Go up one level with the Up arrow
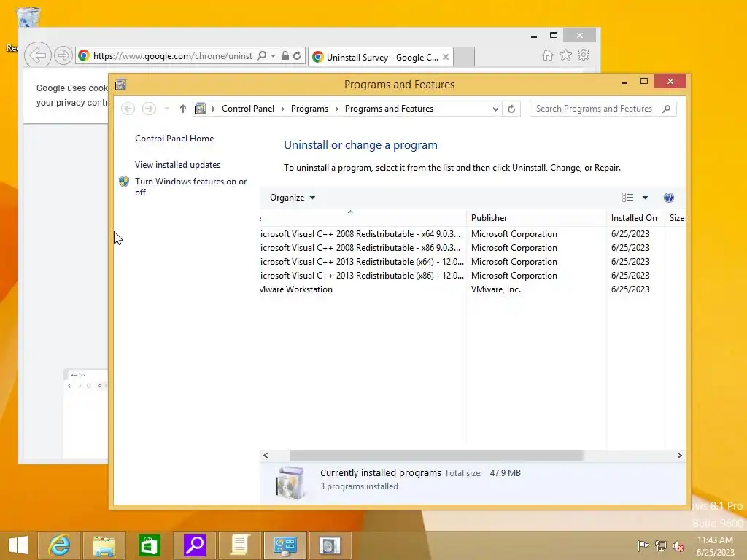This screenshot has height=560, width=747. 182,109
